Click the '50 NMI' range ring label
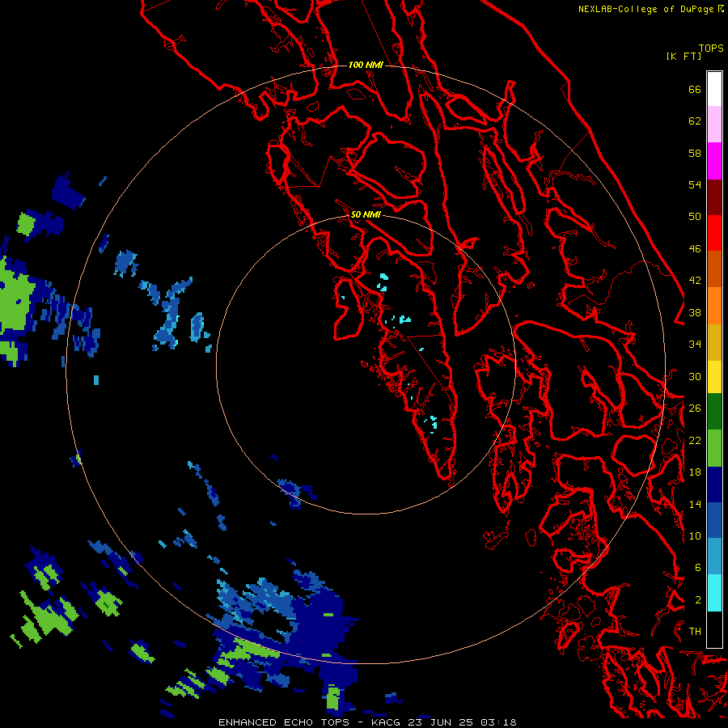The width and height of the screenshot is (728, 728). [x=366, y=214]
